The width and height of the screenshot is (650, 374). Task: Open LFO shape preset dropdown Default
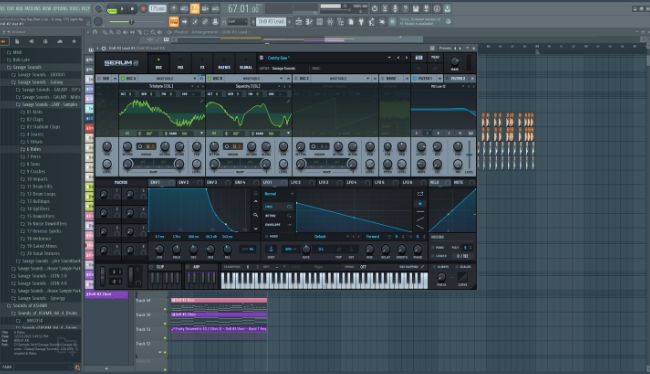321,237
